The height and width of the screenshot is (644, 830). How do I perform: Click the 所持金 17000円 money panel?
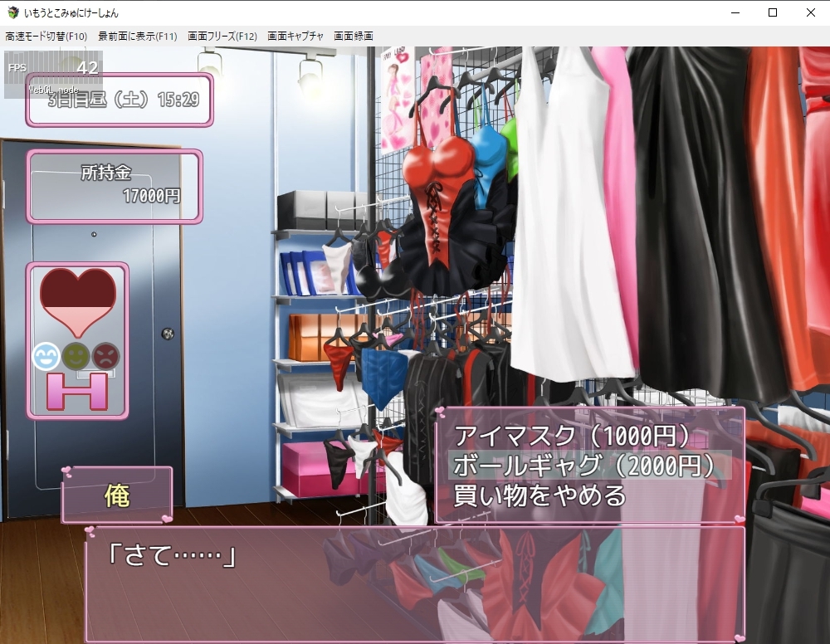[x=115, y=187]
